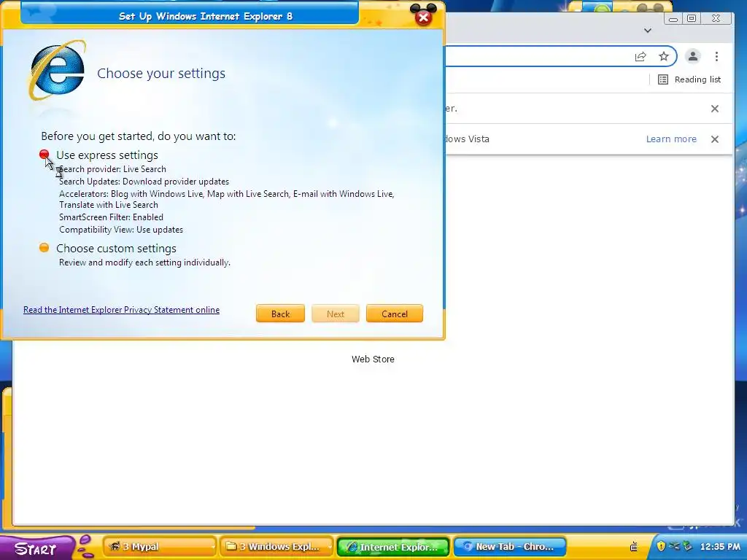This screenshot has width=747, height=560.
Task: Click the Back button in the setup dialog
Action: tap(280, 314)
